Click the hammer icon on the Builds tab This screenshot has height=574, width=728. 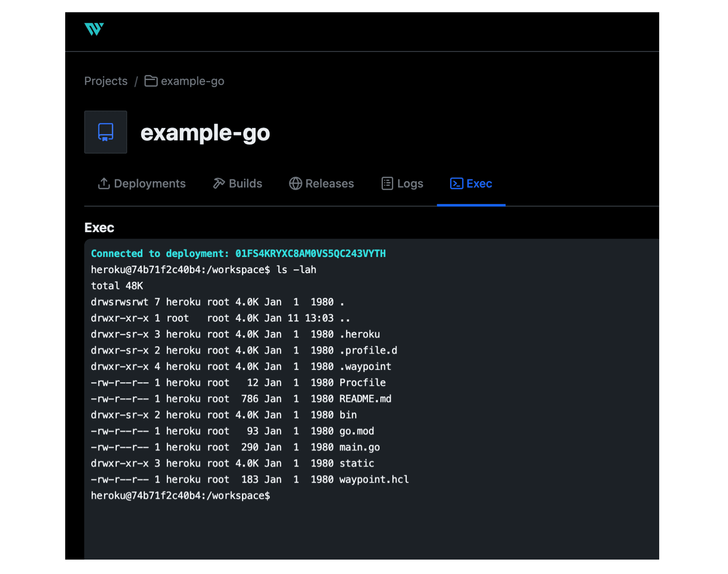click(218, 183)
